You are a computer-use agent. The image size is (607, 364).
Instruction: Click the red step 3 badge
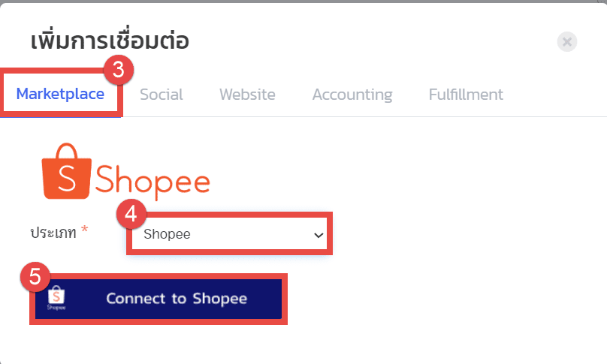[119, 70]
